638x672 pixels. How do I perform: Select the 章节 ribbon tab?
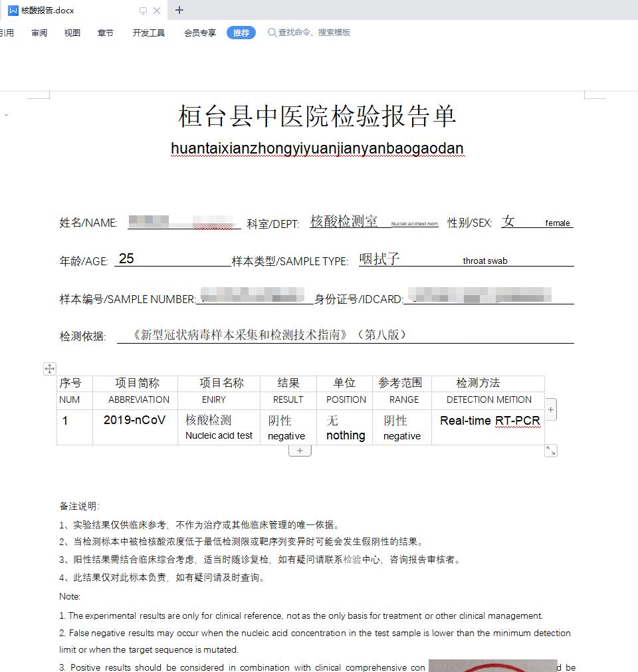coord(106,33)
